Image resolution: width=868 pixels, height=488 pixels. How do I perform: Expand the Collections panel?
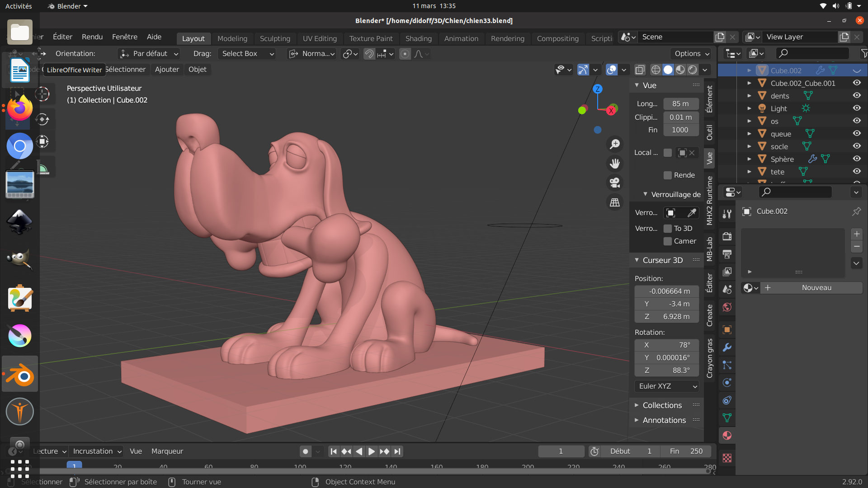(662, 405)
